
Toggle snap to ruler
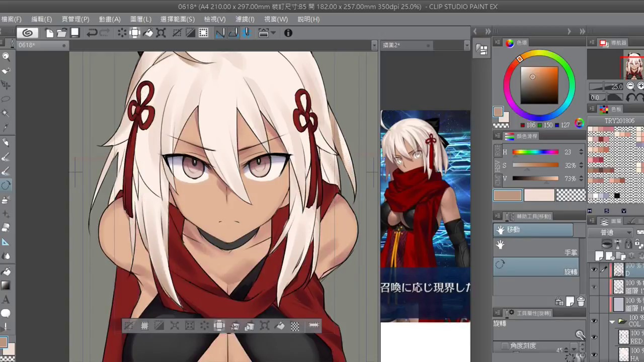point(220,33)
